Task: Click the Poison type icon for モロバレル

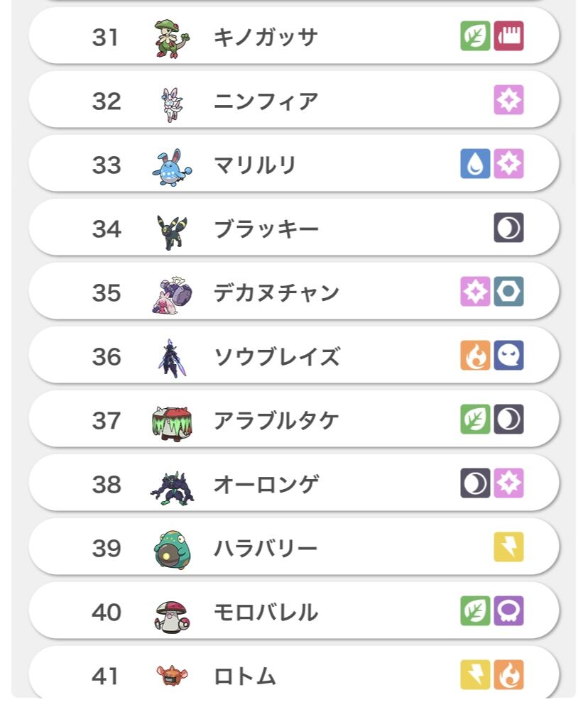Action: pyautogui.click(x=508, y=611)
